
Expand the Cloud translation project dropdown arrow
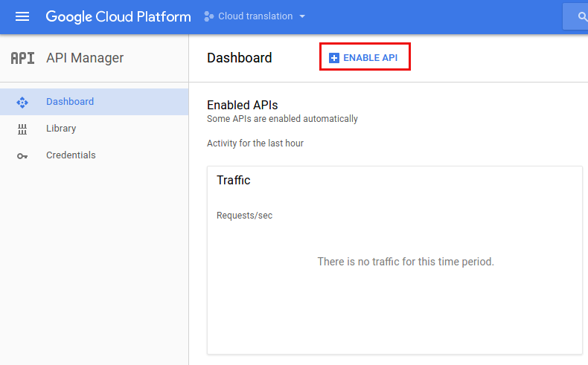point(302,16)
